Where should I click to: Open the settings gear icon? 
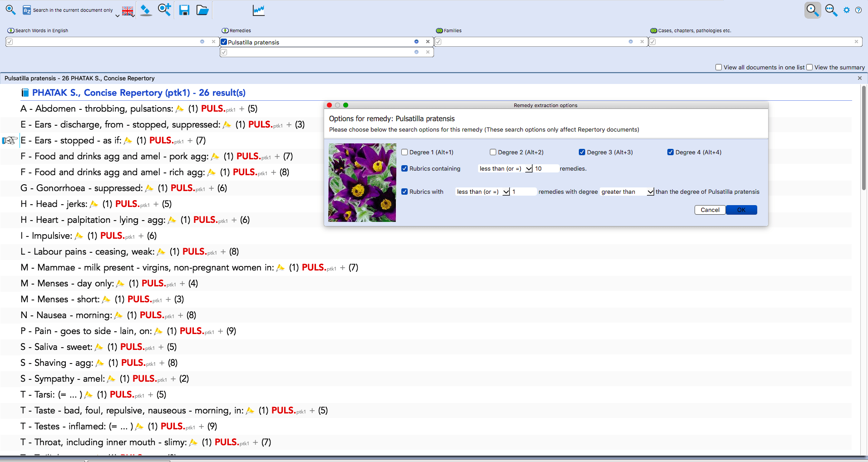(x=847, y=10)
